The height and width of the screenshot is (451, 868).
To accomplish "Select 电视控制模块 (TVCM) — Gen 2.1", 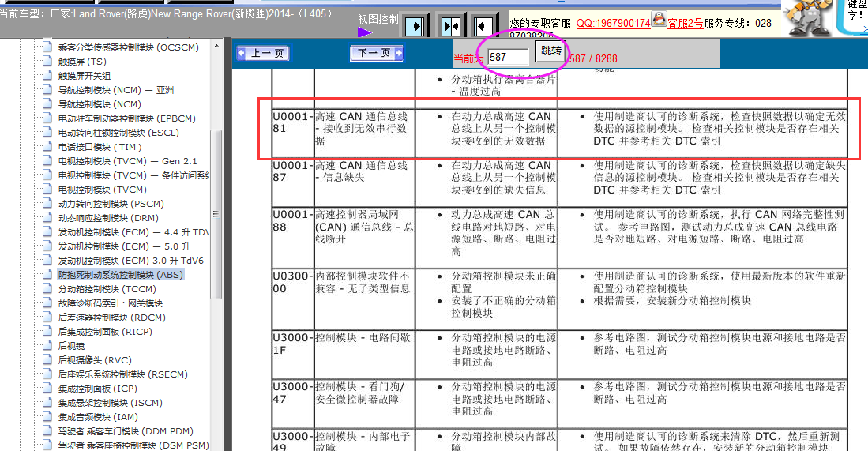I will tap(127, 161).
